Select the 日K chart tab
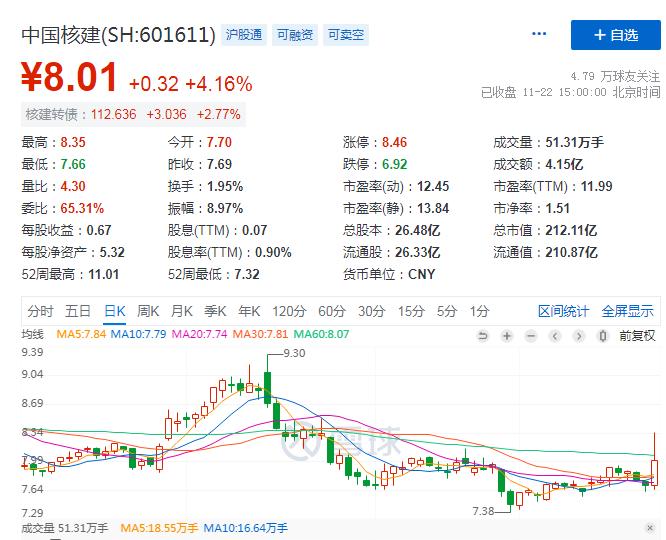Image resolution: width=666 pixels, height=540 pixels. click(115, 311)
